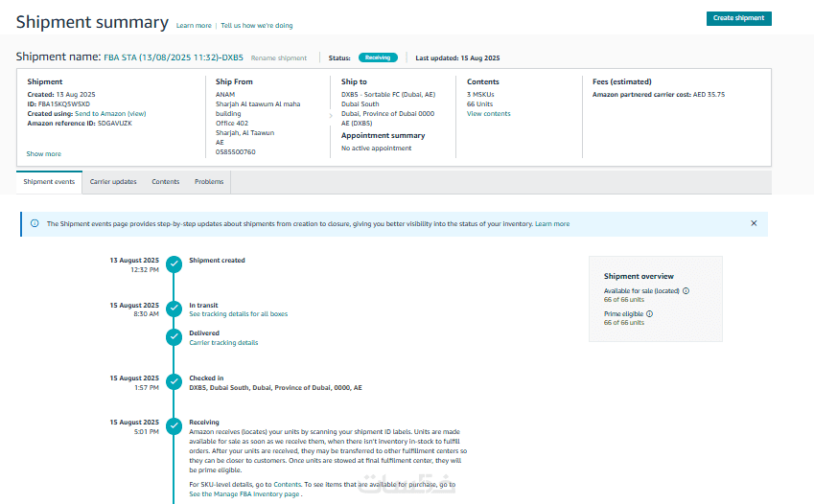The width and height of the screenshot is (814, 504).
Task: Click DXB5 - Sortable FC (Dubai, AE) text
Action: click(x=388, y=95)
